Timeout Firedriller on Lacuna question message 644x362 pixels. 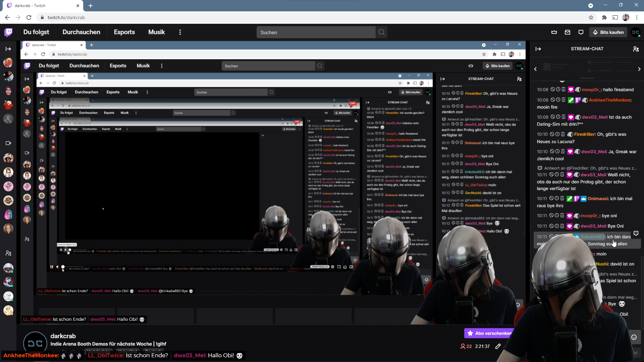coord(558,134)
